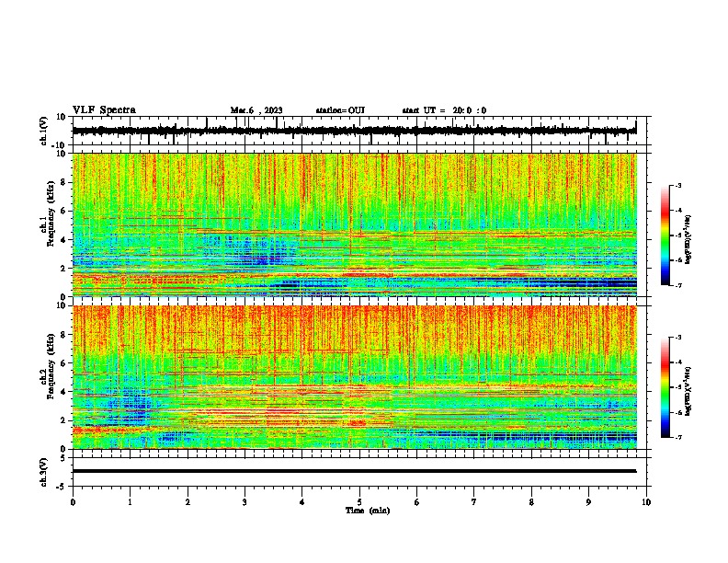Click the date label 'Mar.6 , 2023'
Viewport: 728px width, 563px height.
click(256, 110)
